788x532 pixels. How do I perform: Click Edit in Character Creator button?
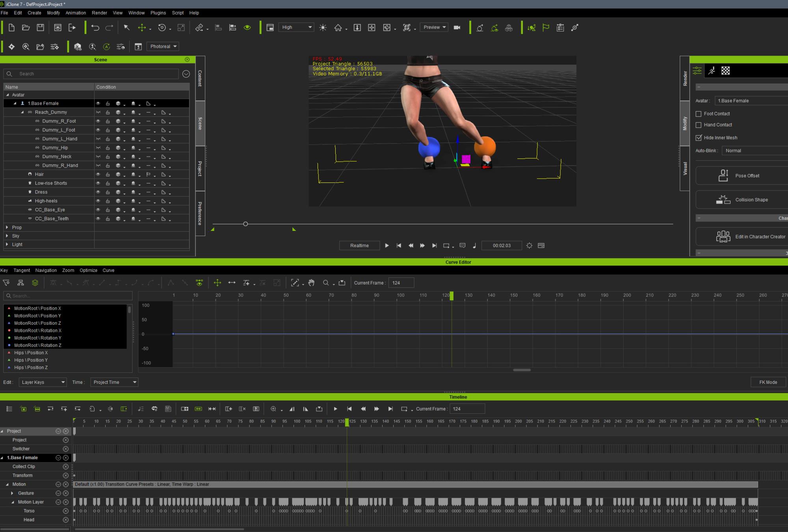pos(742,237)
